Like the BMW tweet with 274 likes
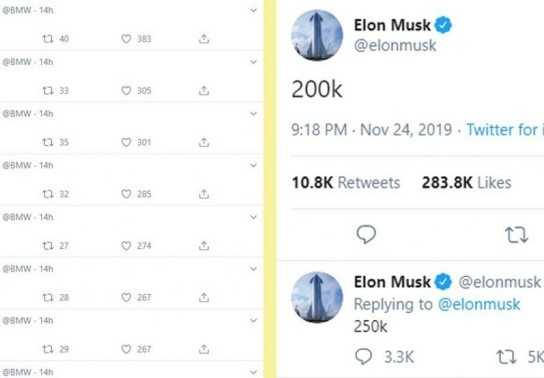The width and height of the screenshot is (544, 378). 126,246
